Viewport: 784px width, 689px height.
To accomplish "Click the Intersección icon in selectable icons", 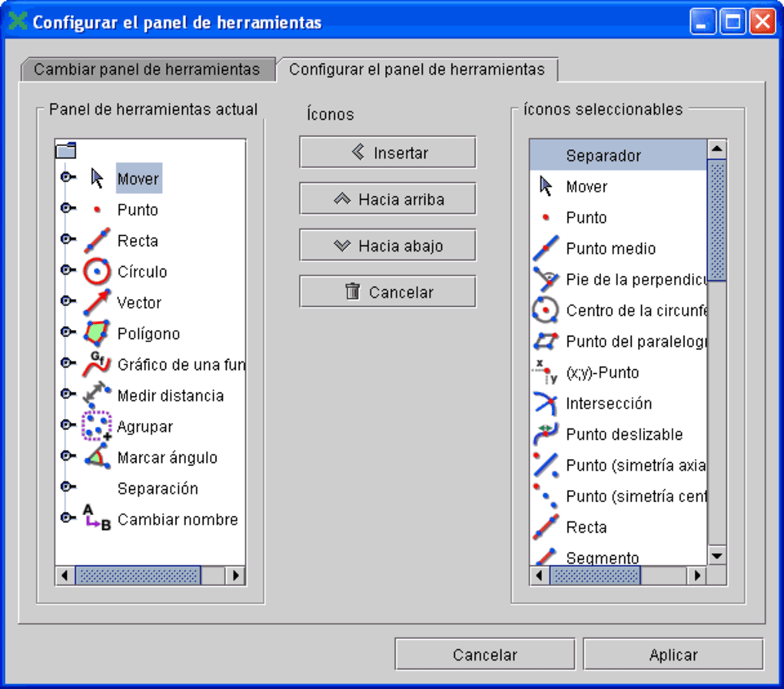I will click(545, 403).
